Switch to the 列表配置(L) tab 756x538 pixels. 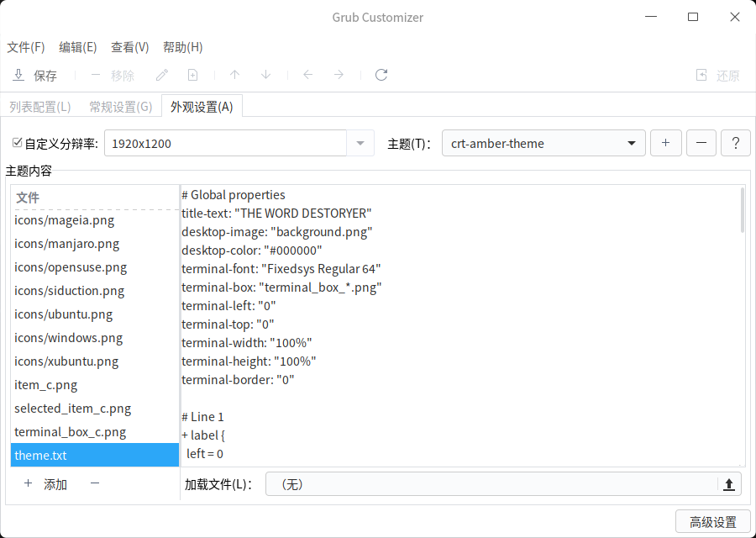(x=40, y=107)
